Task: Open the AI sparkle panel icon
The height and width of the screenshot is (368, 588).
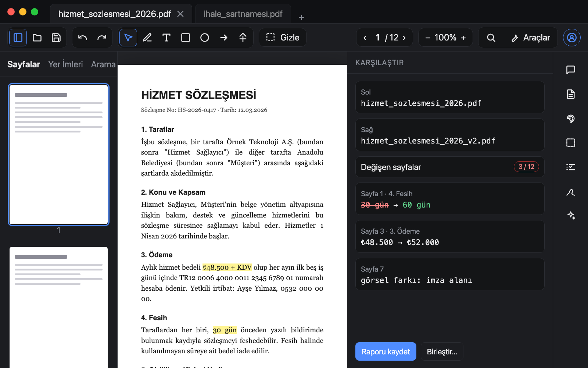Action: tap(571, 216)
